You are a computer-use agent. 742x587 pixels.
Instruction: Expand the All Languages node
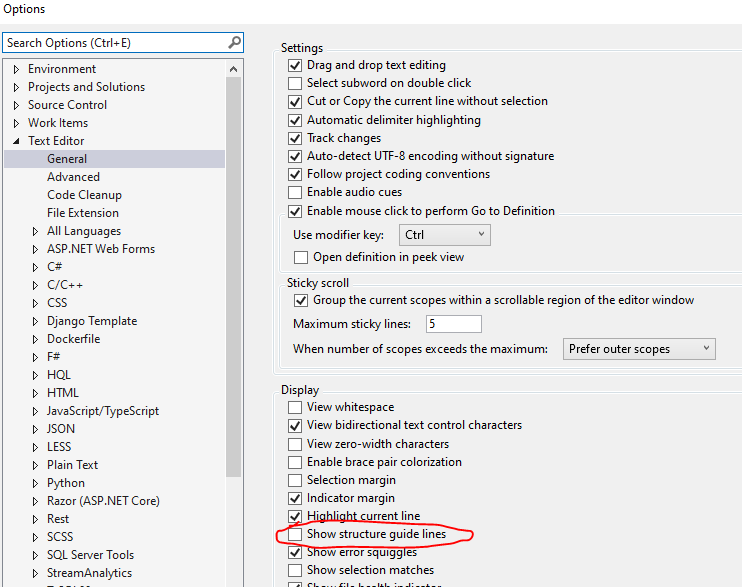[x=35, y=231]
